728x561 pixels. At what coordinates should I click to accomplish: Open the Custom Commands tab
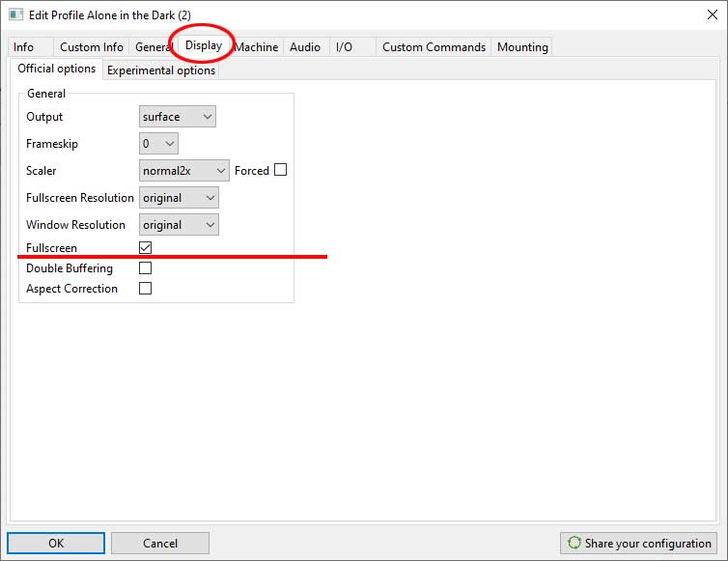point(434,47)
